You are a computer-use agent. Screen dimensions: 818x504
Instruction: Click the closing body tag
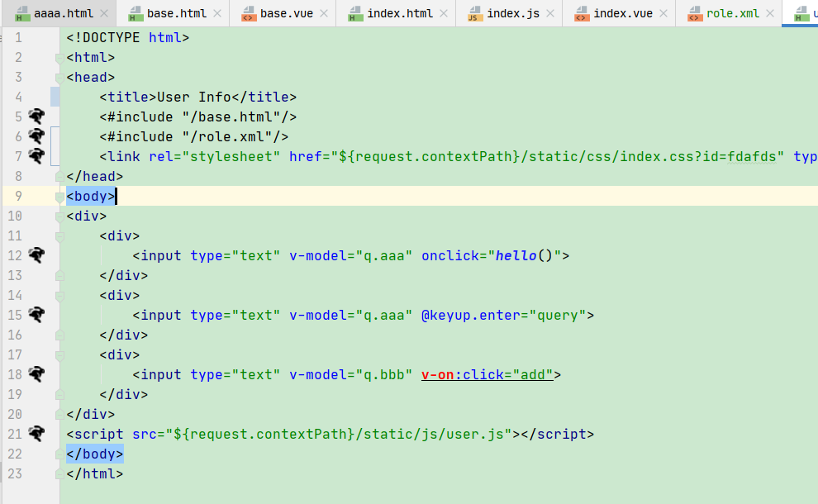tap(95, 454)
